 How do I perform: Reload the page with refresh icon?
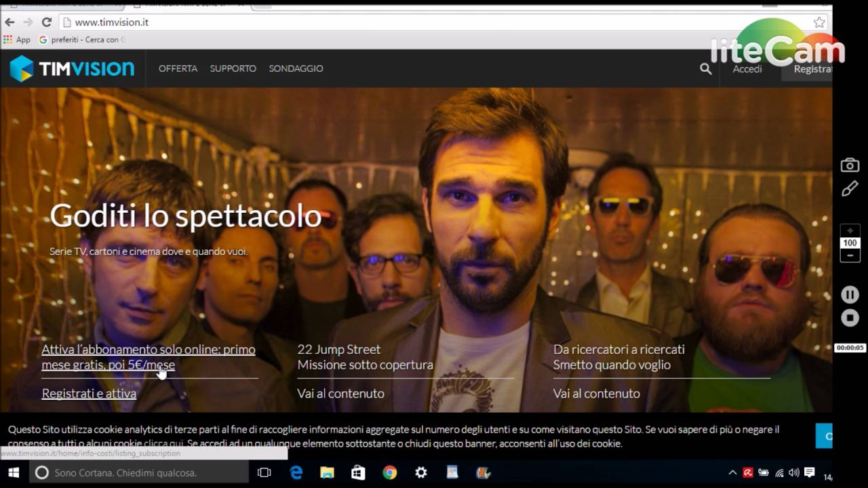pyautogui.click(x=46, y=22)
